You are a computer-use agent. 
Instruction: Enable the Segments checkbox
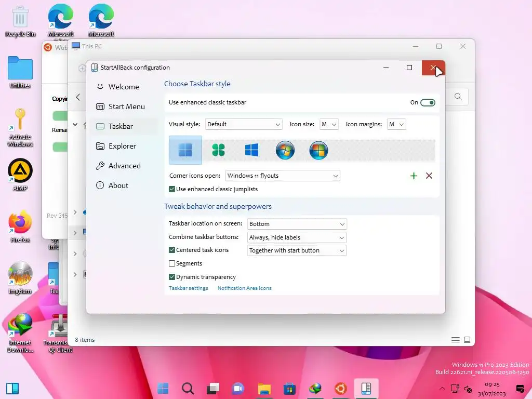172,263
